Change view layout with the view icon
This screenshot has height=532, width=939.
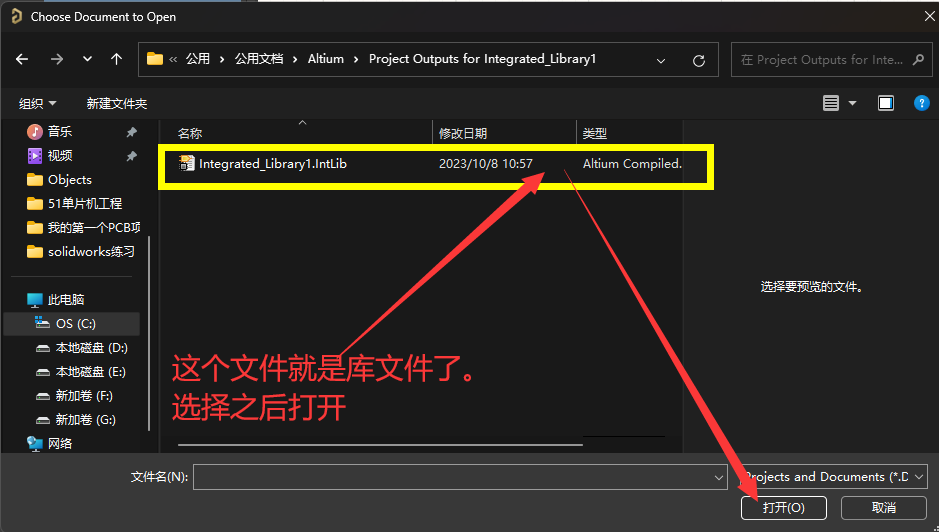(x=831, y=104)
